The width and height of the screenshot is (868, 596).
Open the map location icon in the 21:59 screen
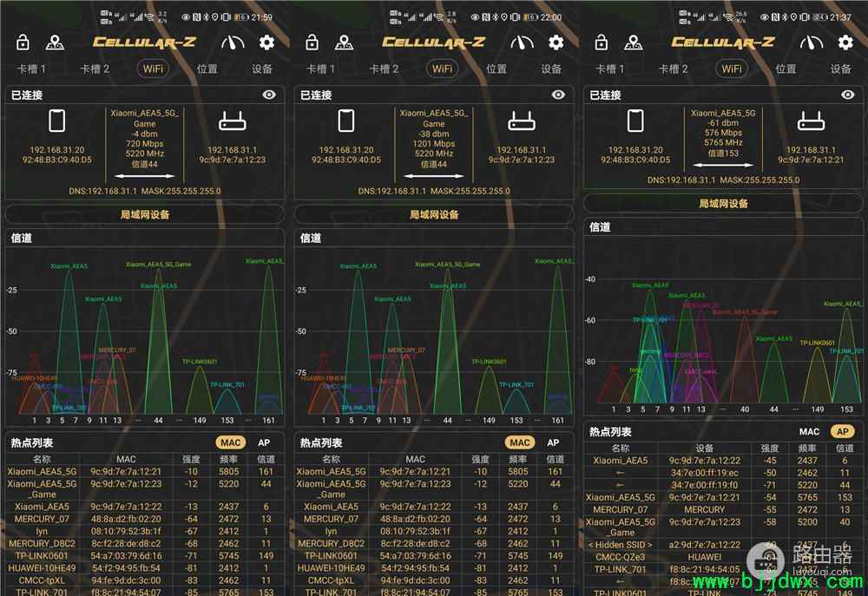click(x=55, y=42)
